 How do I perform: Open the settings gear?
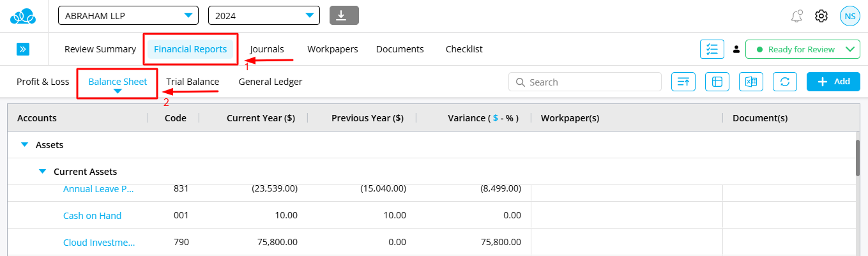tap(821, 16)
